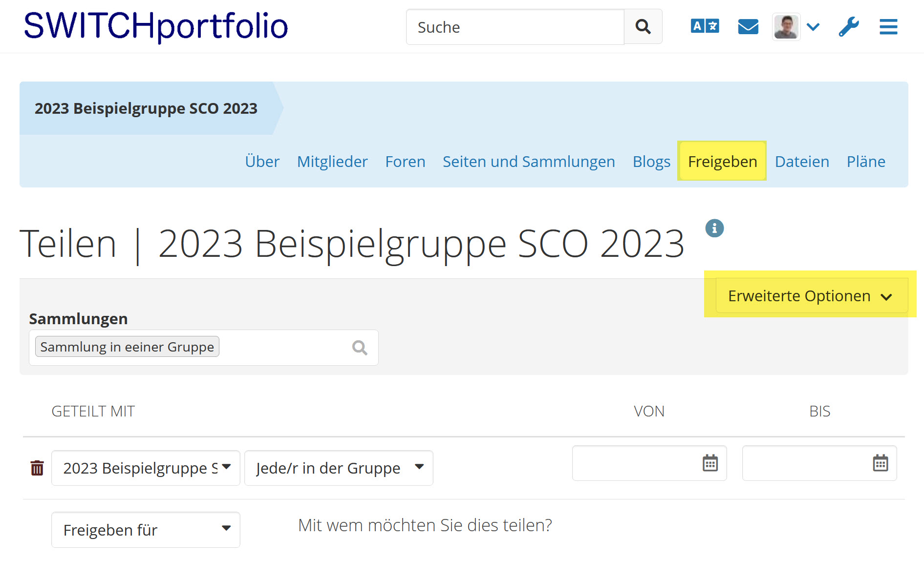This screenshot has width=924, height=581.
Task: Click the info help icon beside title
Action: (x=714, y=228)
